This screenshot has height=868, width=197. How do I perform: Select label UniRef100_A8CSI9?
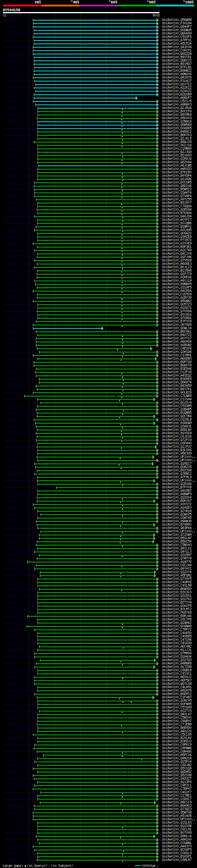(x=177, y=802)
